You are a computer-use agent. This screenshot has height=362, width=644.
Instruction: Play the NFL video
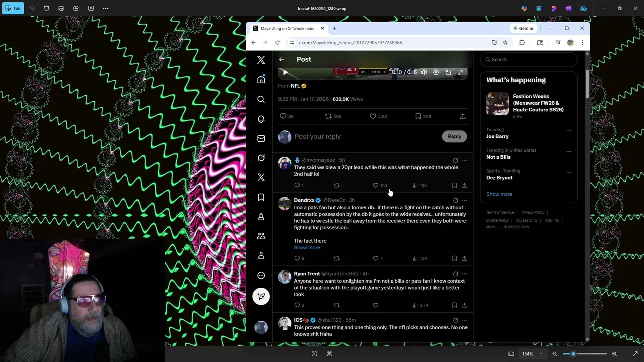point(285,72)
